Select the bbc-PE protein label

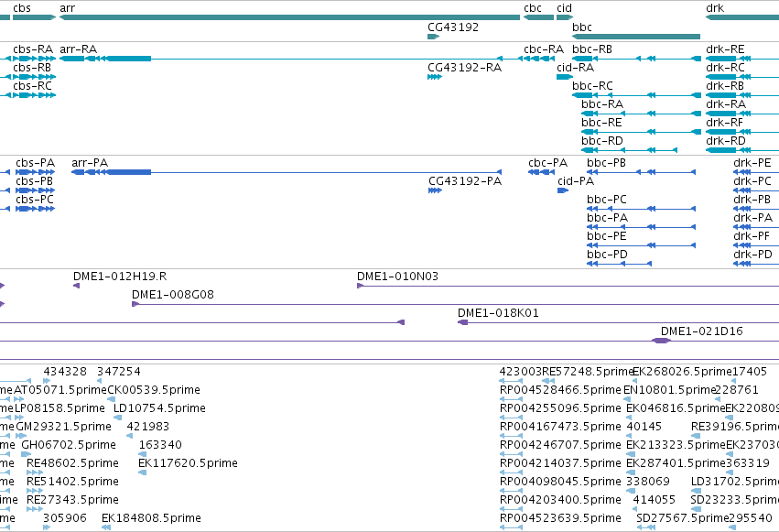(607, 236)
